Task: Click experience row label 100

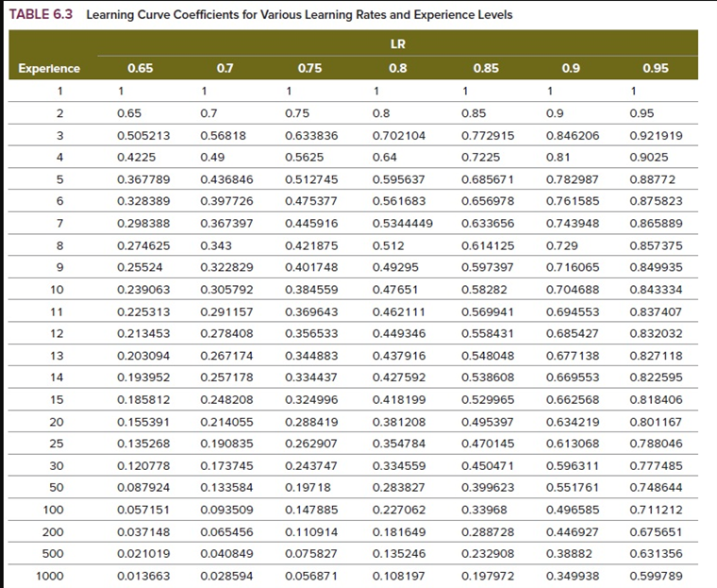Action: point(54,510)
